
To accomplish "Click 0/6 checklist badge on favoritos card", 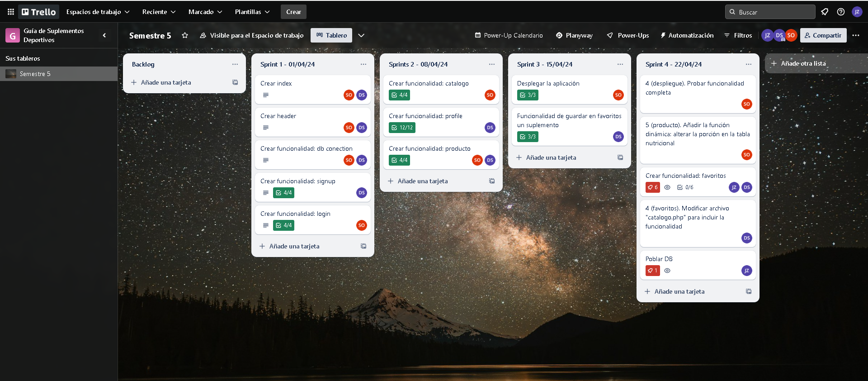I will click(x=685, y=187).
